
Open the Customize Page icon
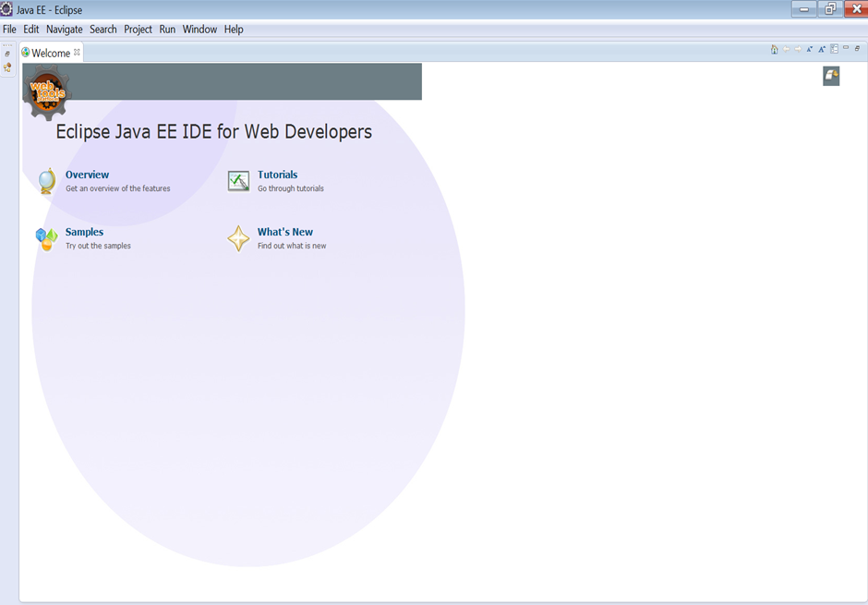tap(834, 49)
